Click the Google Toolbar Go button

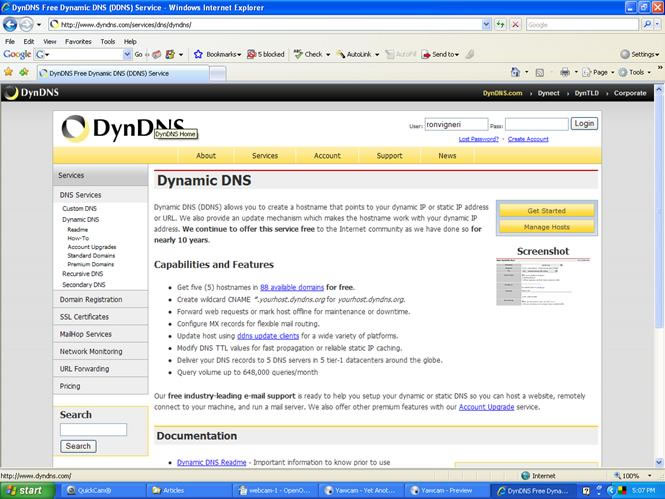[138, 54]
